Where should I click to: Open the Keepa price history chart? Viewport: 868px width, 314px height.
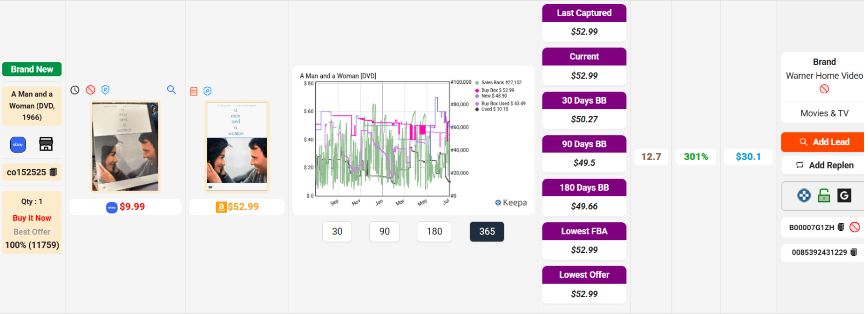[414, 140]
